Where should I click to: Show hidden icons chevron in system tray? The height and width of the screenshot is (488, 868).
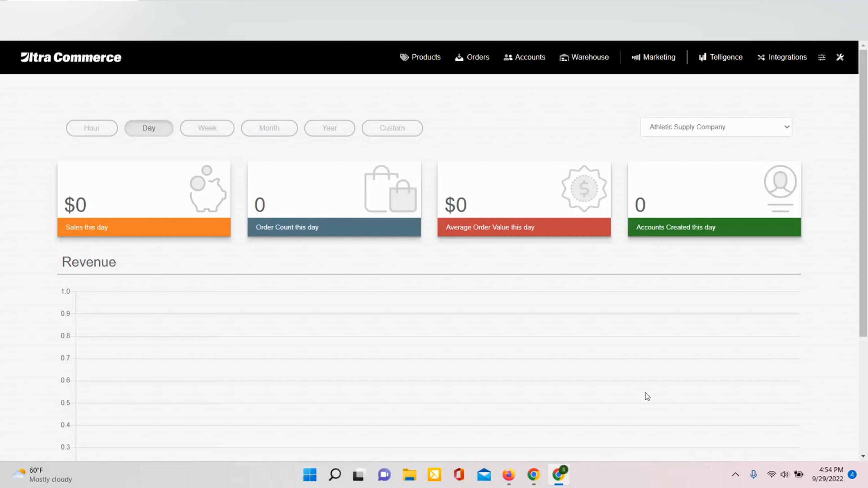point(735,475)
